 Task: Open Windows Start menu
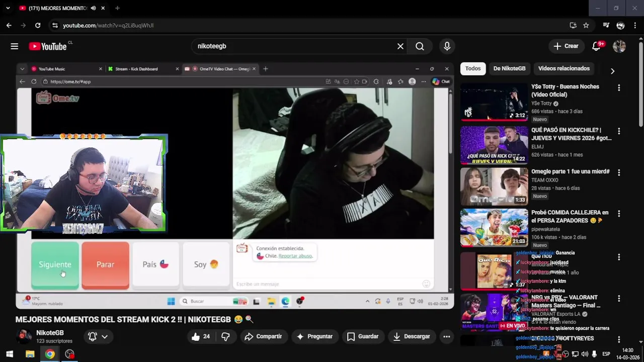[x=10, y=354]
